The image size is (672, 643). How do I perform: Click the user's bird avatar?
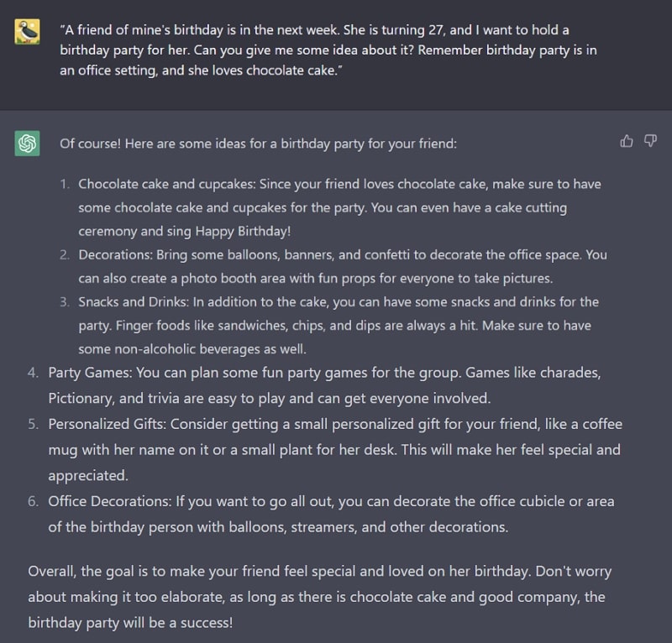[x=27, y=31]
